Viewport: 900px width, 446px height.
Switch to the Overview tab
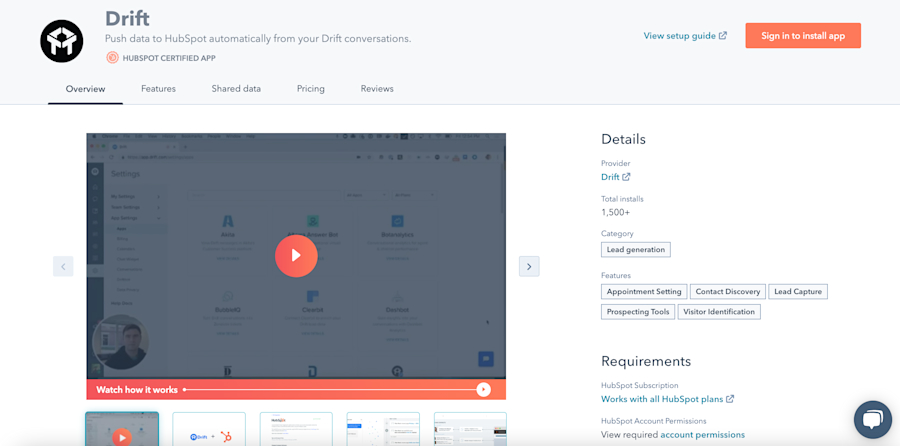[86, 89]
